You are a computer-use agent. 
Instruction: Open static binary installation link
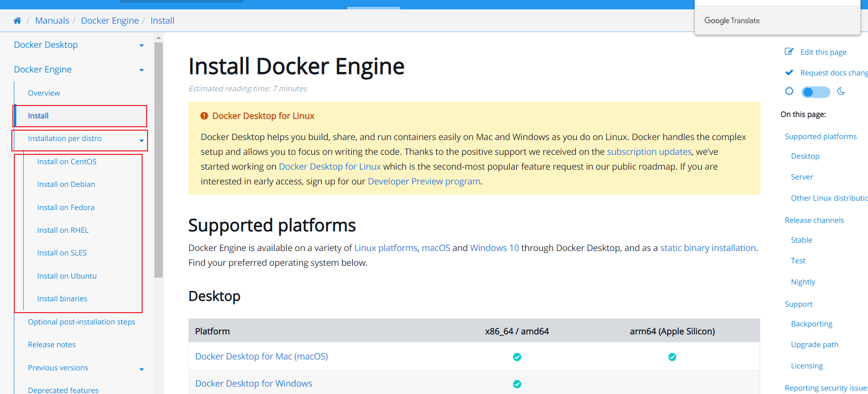(708, 248)
